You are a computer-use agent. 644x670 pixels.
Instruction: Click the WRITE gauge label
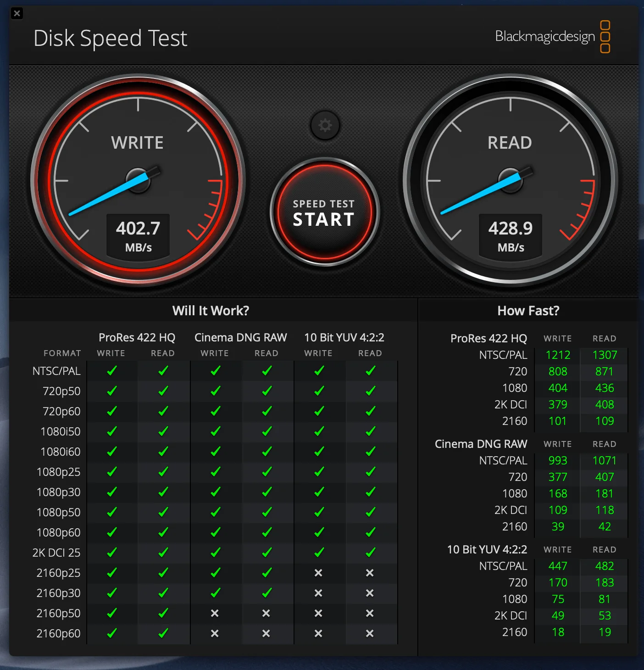pos(138,143)
